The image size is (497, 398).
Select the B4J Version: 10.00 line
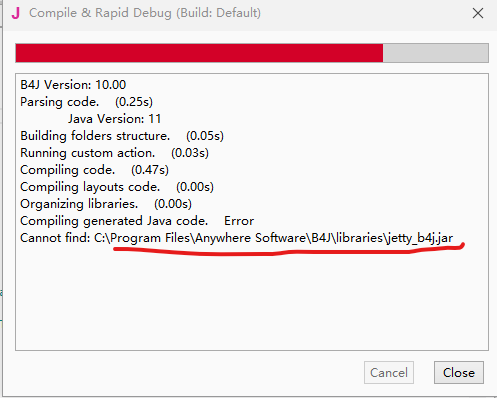click(73, 85)
